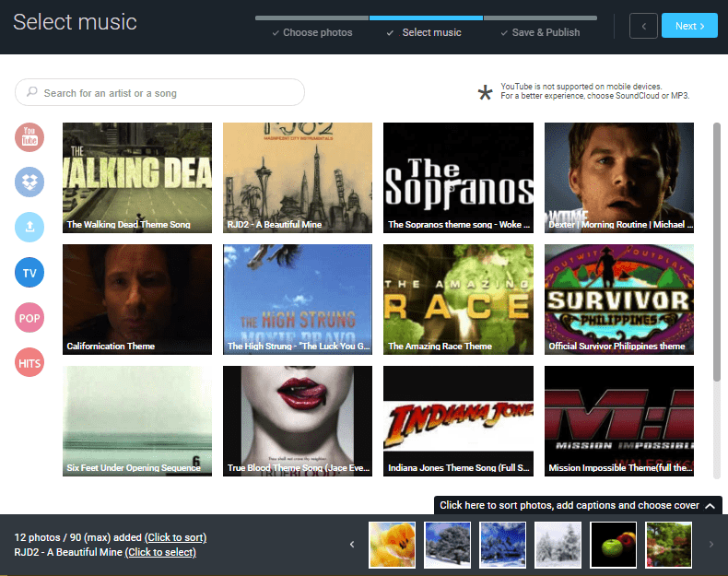Pick Official Survivor Philippines theme
The image size is (728, 576).
(x=619, y=300)
